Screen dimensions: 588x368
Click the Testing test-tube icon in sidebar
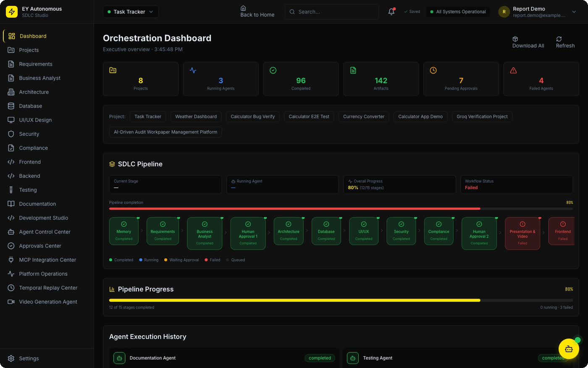coord(11,190)
